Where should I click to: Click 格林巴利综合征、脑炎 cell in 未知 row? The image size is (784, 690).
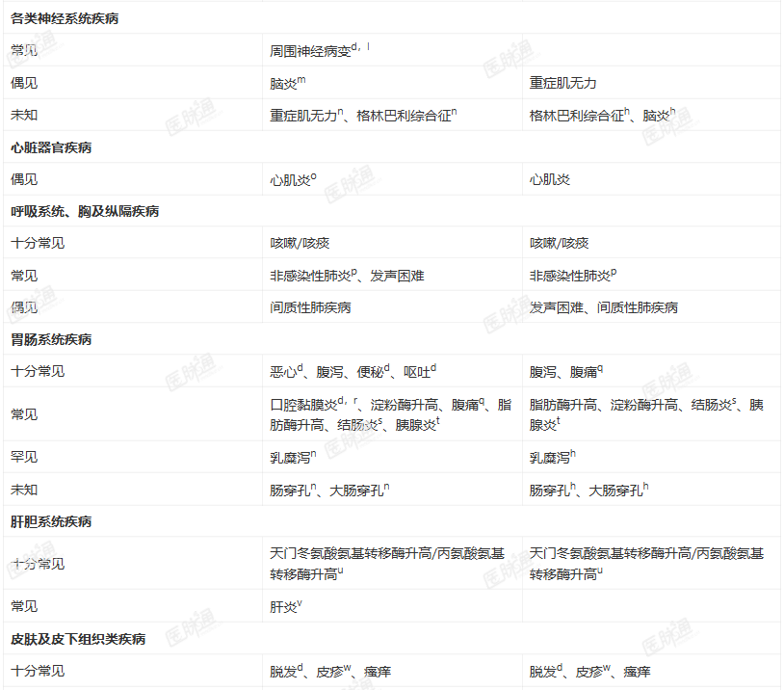(602, 115)
